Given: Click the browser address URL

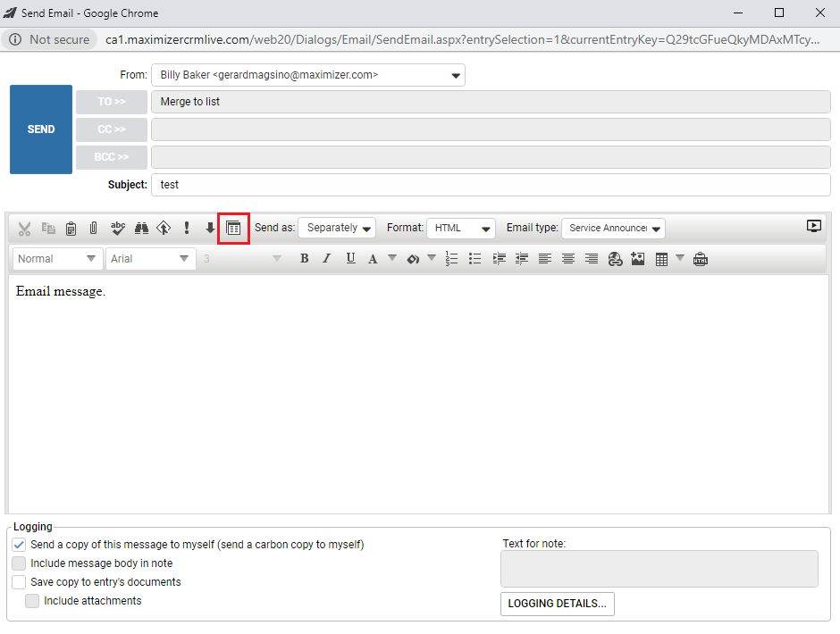Looking at the screenshot, I should point(462,39).
